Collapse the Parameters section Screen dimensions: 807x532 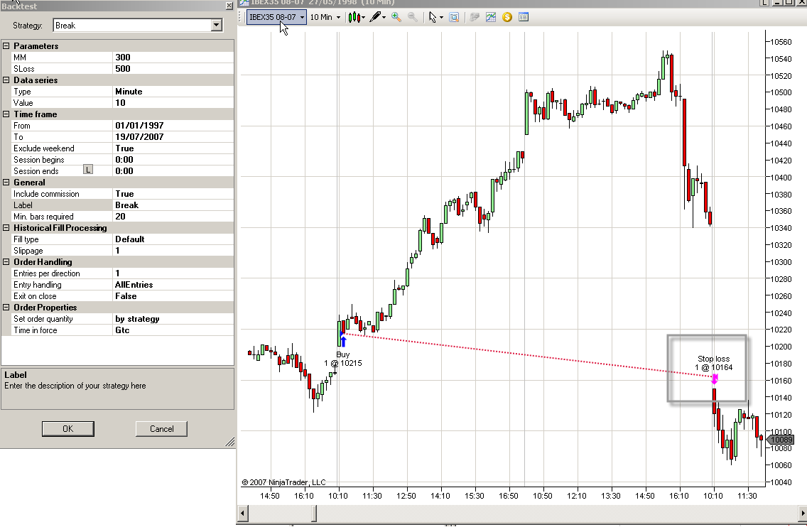(x=6, y=45)
